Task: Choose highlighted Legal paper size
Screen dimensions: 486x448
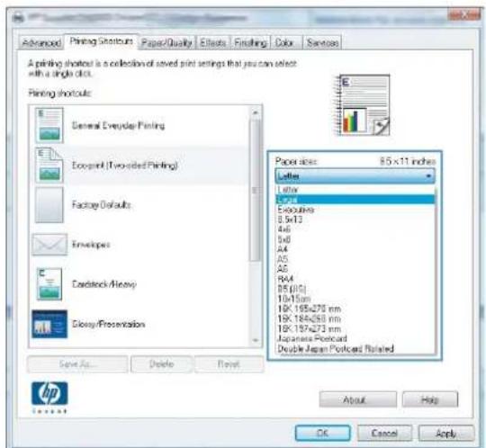Action: [355, 199]
